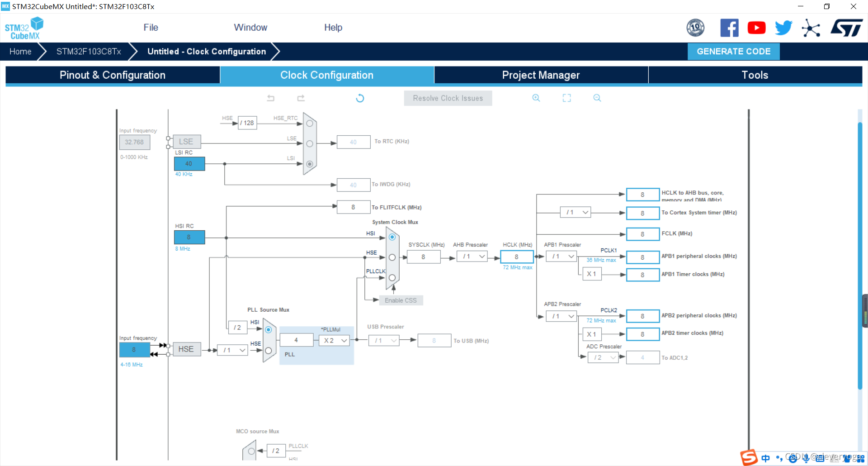Viewport: 868px width, 466px height.
Task: Click Untitled - Clock Configuration breadcrumb
Action: (x=207, y=52)
